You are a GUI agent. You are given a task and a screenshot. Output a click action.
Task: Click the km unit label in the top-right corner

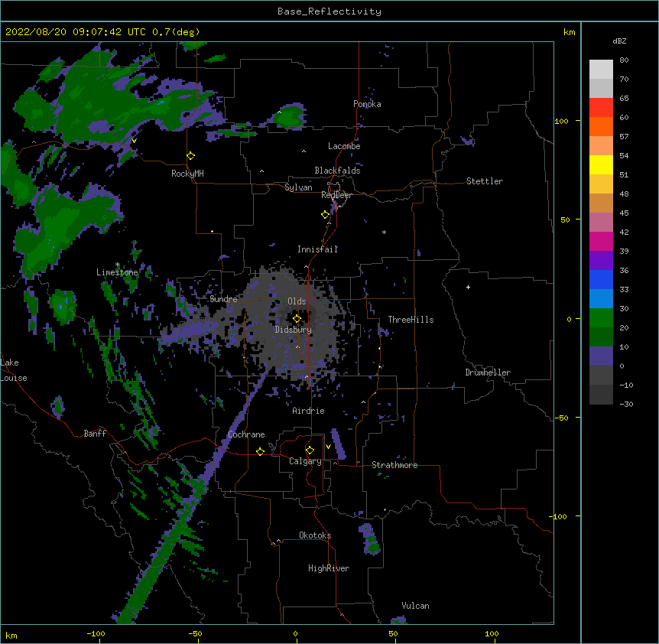pos(569,32)
